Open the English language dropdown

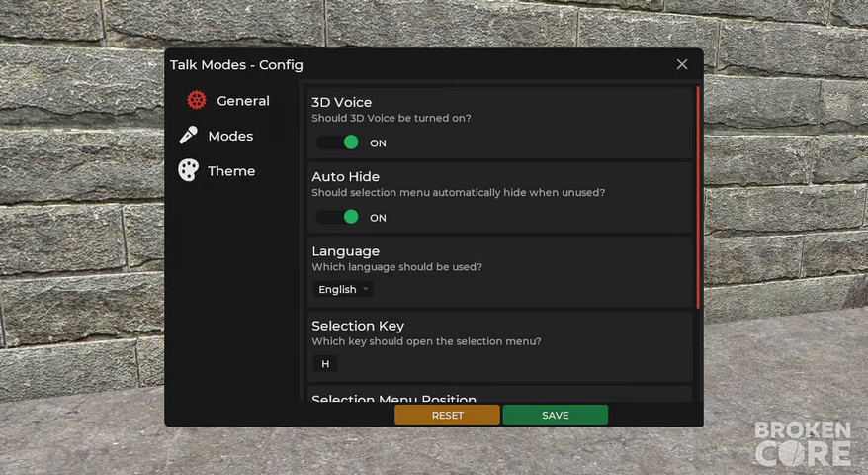tap(343, 289)
